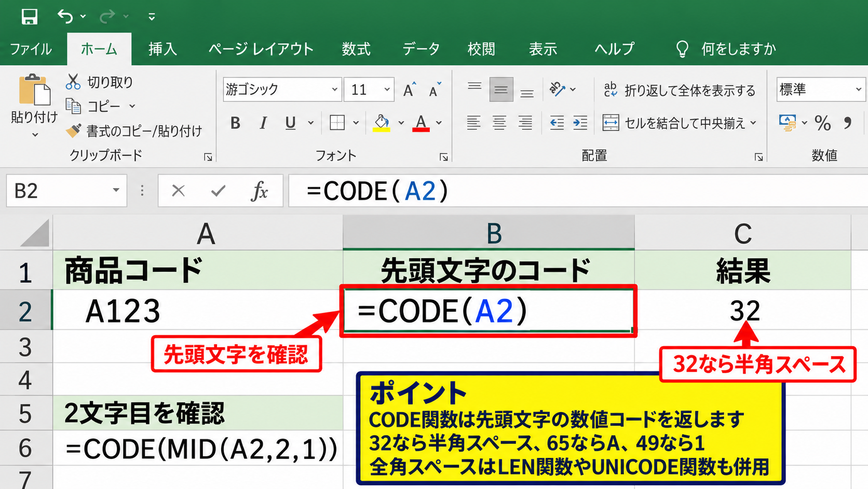Align text right icon

click(x=525, y=123)
